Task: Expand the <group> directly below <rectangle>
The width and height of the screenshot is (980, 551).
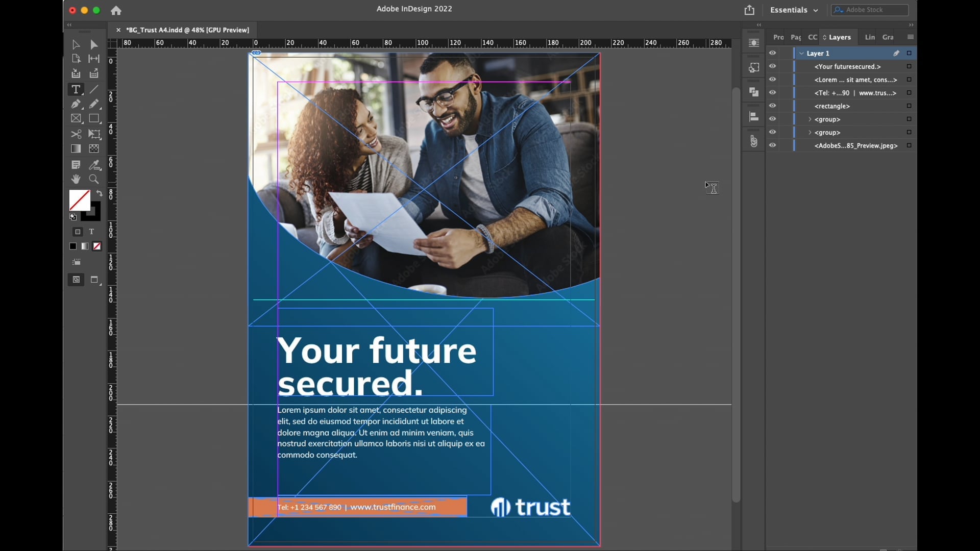Action: [810, 119]
